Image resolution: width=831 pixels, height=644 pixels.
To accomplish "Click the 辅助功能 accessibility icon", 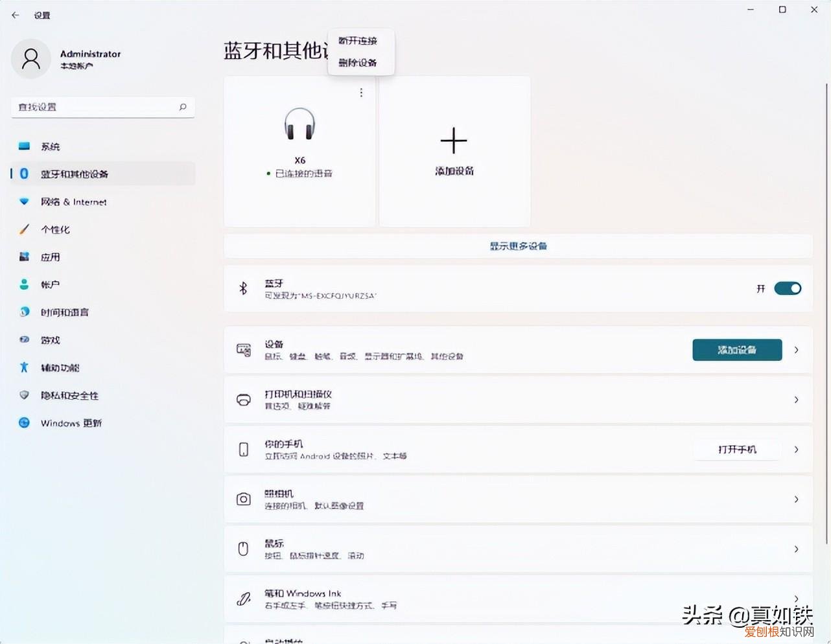I will 24,368.
